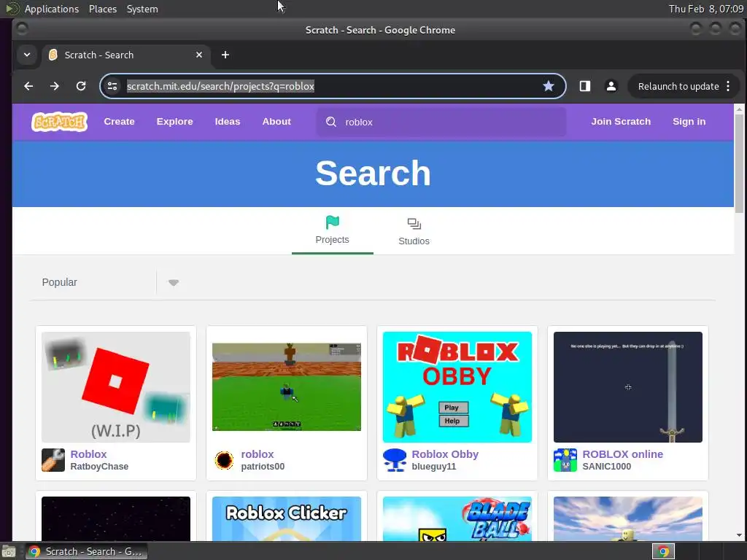Open the About page

point(276,122)
